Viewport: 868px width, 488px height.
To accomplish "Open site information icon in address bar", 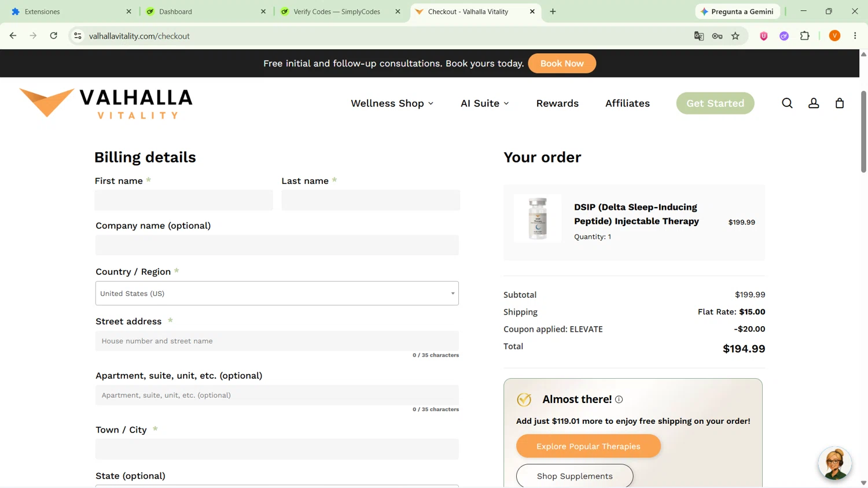I will tap(78, 36).
